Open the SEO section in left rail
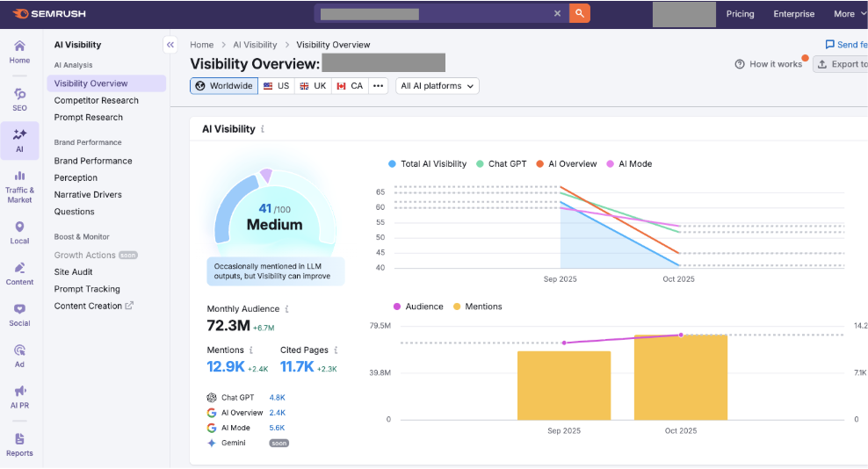The height and width of the screenshot is (469, 868). click(19, 98)
